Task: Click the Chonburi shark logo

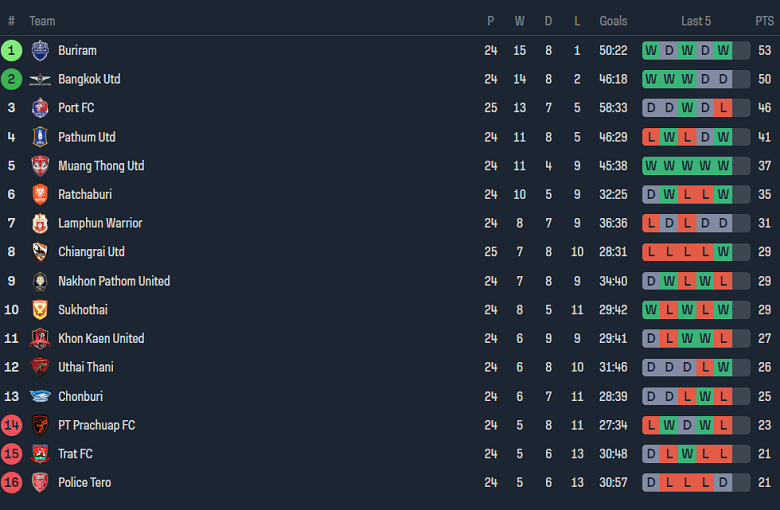Action: coord(40,396)
